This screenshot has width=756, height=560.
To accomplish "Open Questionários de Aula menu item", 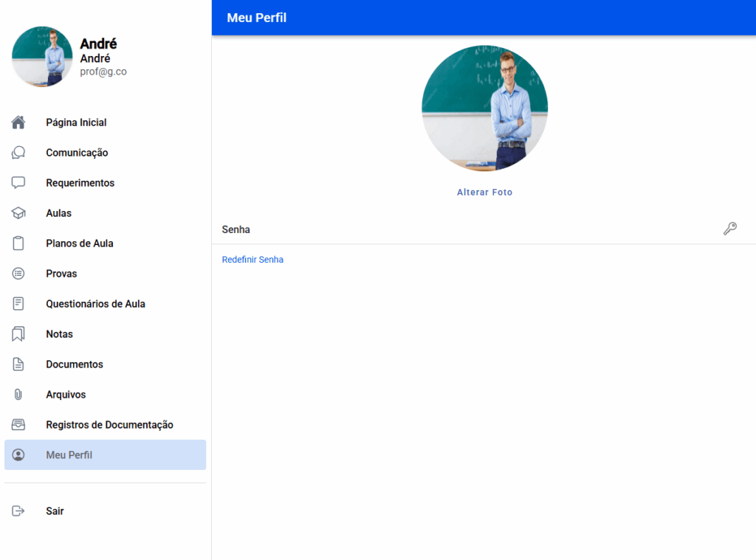I will tap(95, 304).
